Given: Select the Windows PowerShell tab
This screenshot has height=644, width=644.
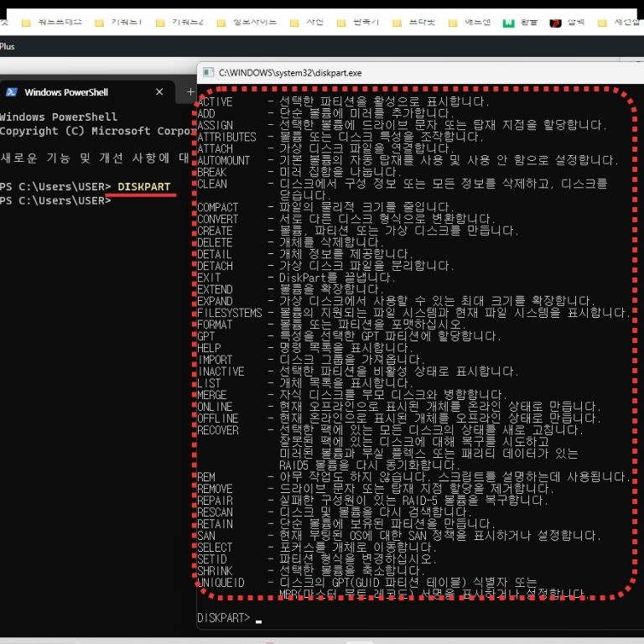Looking at the screenshot, I should 87,92.
